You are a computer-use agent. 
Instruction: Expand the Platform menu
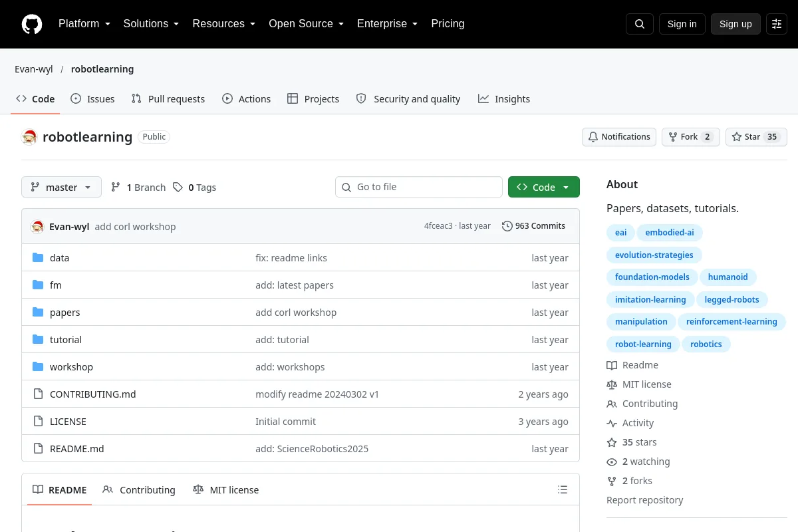[84, 24]
